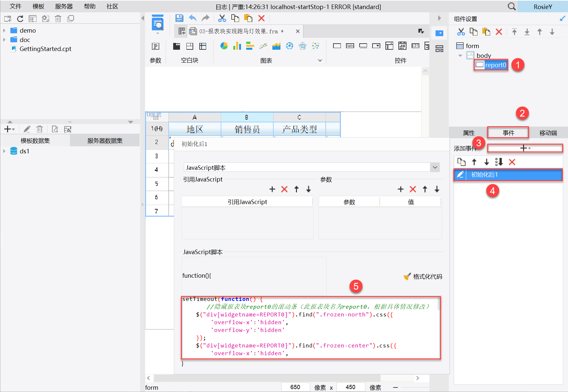Remove a parameter with red X
Screen dimensions: 568x392
(413, 189)
